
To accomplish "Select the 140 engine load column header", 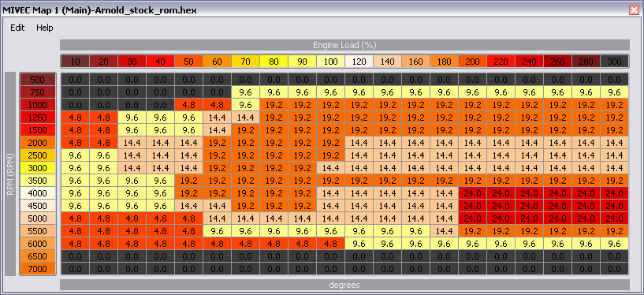I will 387,62.
